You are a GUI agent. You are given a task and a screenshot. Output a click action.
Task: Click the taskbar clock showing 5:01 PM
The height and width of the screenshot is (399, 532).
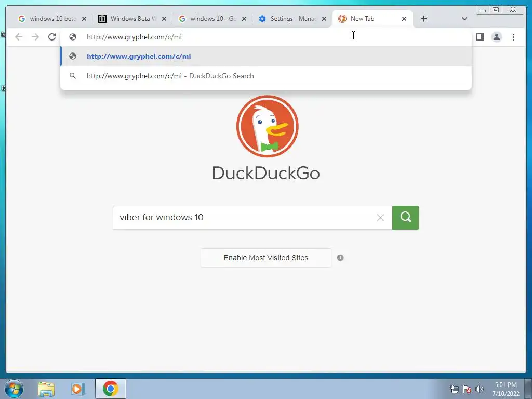coord(506,389)
